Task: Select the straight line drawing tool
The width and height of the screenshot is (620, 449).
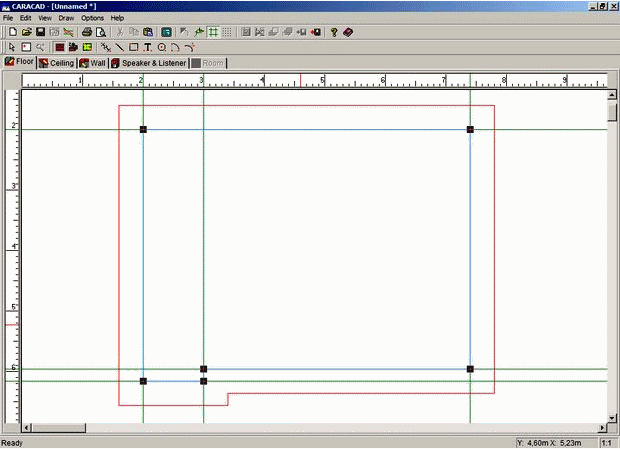Action: click(x=119, y=47)
